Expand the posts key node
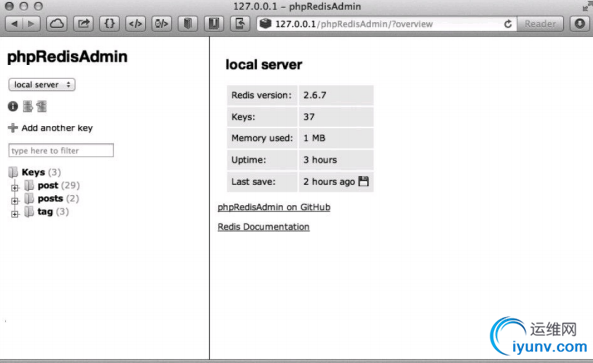593x363 pixels. [x=15, y=200]
